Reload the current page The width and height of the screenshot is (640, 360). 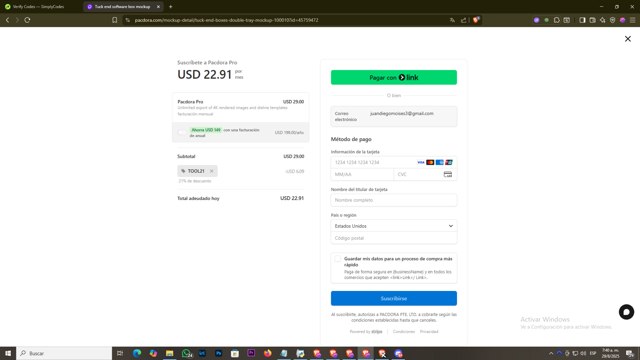coord(27,20)
